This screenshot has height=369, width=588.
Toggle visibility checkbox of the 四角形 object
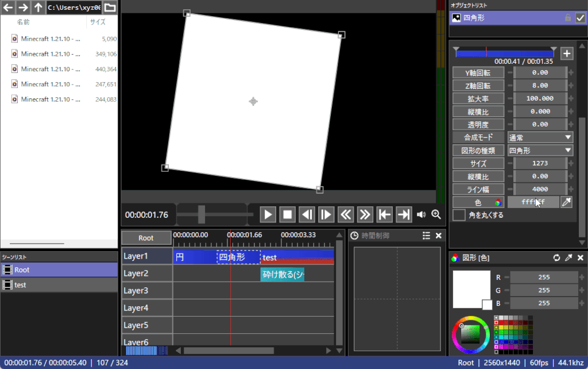[579, 18]
